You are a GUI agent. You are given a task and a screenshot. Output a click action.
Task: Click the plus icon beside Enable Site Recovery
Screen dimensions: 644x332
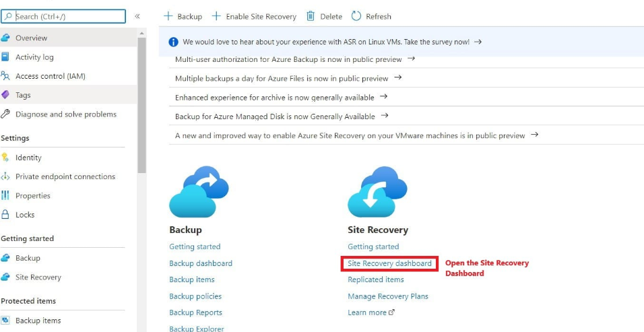[216, 16]
